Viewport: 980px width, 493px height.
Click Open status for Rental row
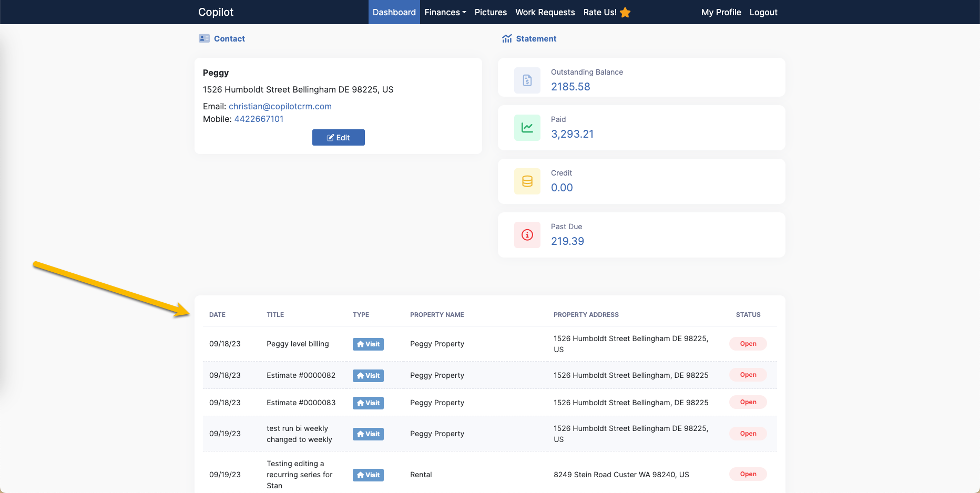click(x=748, y=474)
